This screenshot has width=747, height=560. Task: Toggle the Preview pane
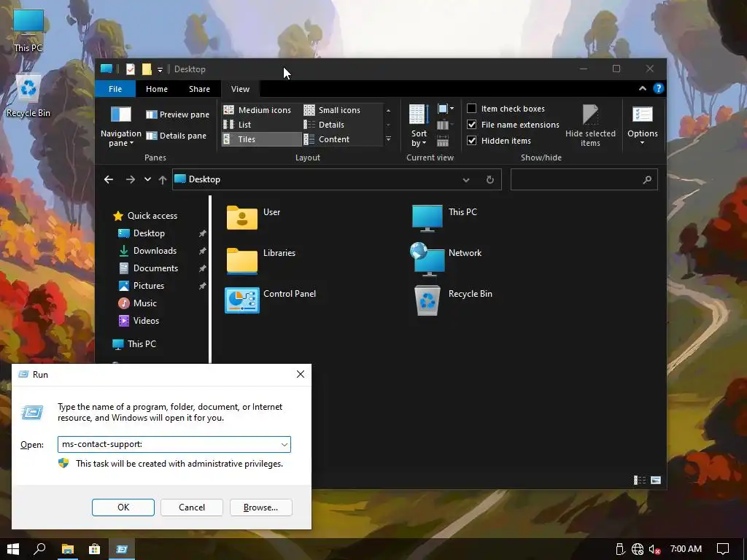[x=178, y=114]
